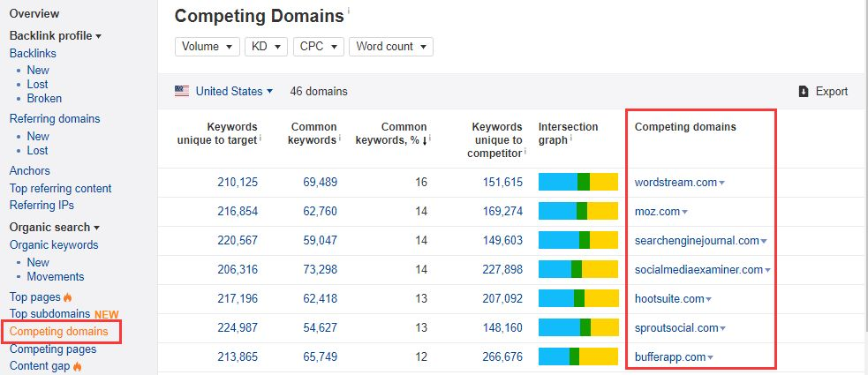
Task: Click common keywords value 73,298
Action: [x=320, y=270]
